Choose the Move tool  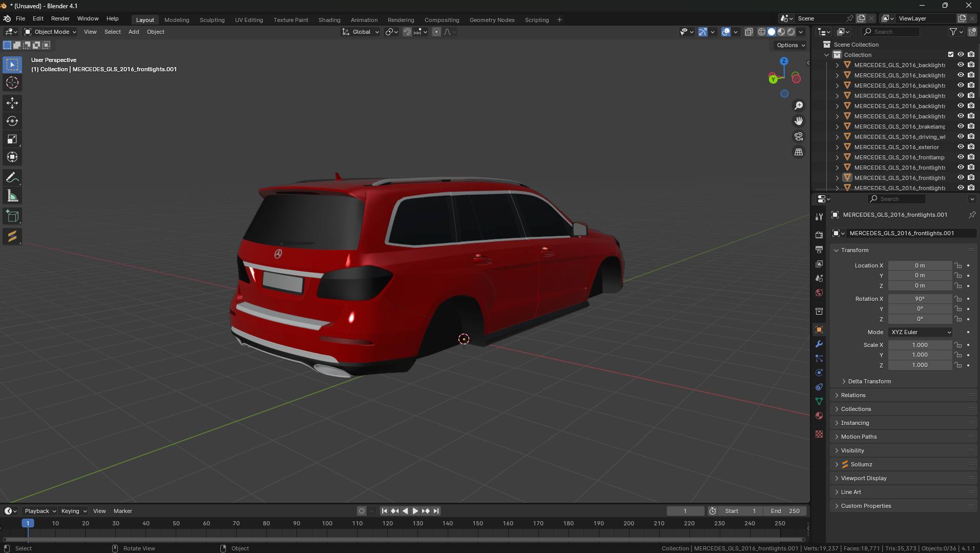12,103
